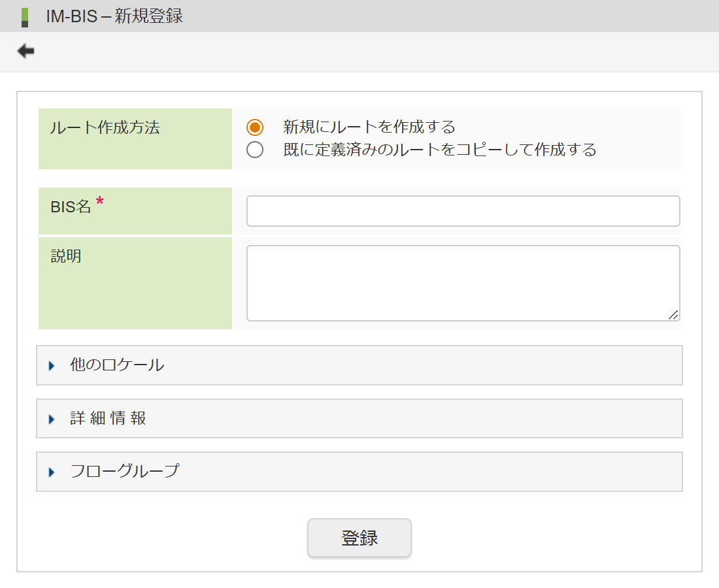Click the IM-BIS – 新規登録 title text
Image resolution: width=719 pixels, height=588 pixels.
114,16
